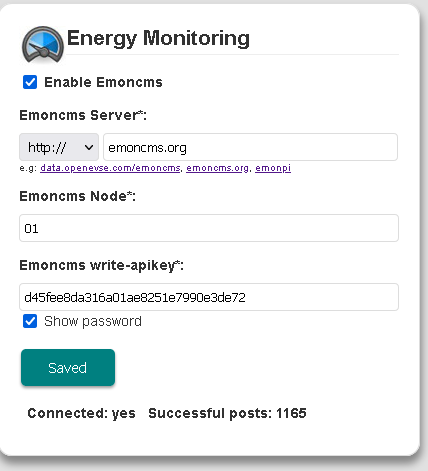
Task: Click the Successful posts: 1165 counter
Action: click(227, 413)
